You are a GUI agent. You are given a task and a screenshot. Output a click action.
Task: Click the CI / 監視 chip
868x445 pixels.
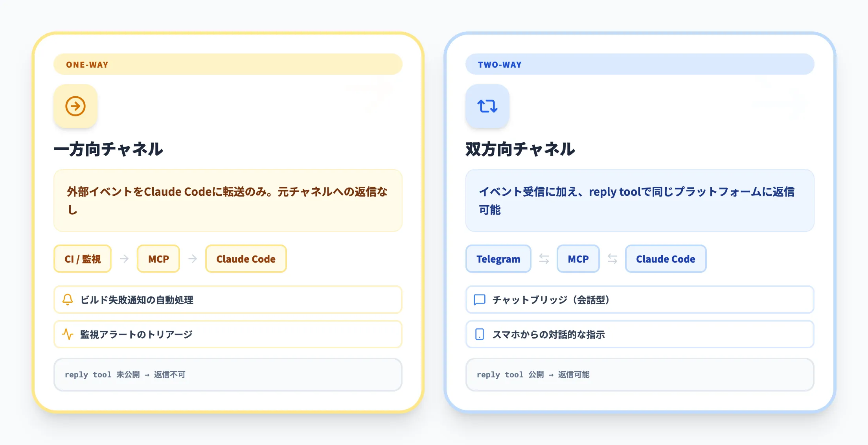pos(82,259)
